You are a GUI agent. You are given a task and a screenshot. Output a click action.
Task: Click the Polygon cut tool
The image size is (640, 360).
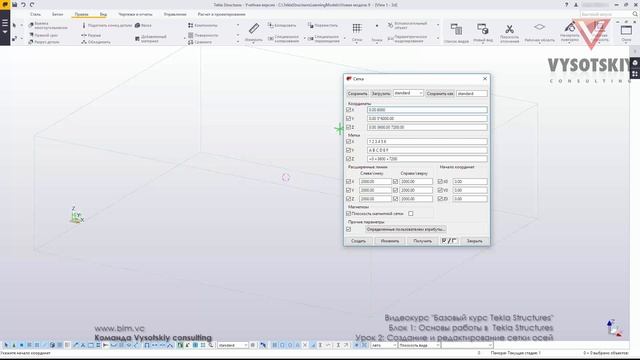pos(48,25)
